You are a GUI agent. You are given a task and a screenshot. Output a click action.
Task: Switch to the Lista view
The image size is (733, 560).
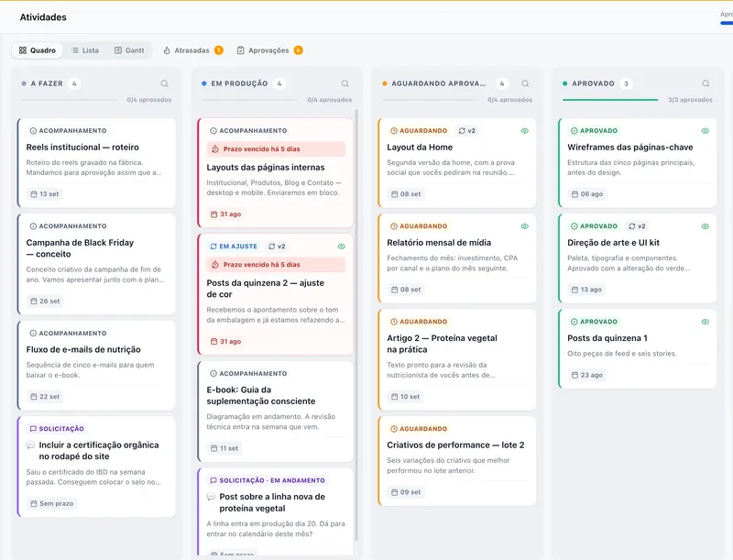coord(84,50)
